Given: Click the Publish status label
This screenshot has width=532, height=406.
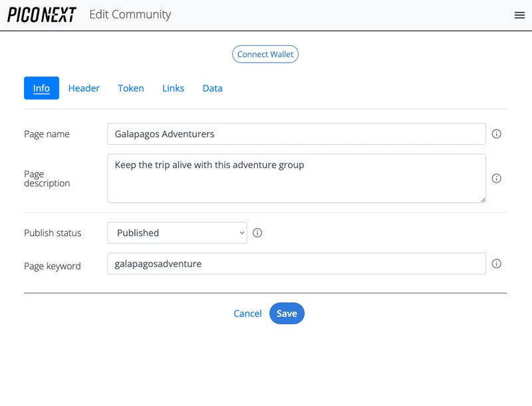Looking at the screenshot, I should pos(53,233).
